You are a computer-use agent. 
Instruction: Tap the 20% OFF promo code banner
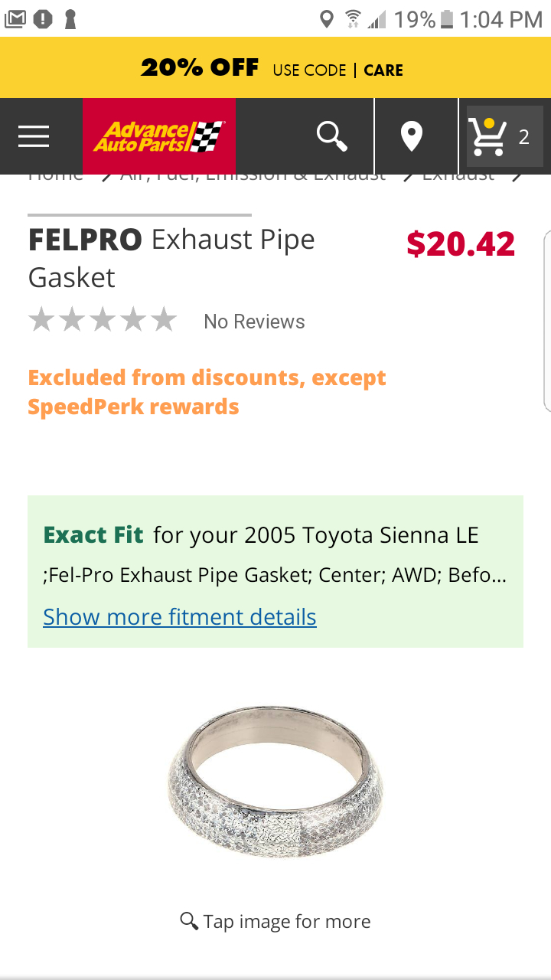(x=275, y=69)
